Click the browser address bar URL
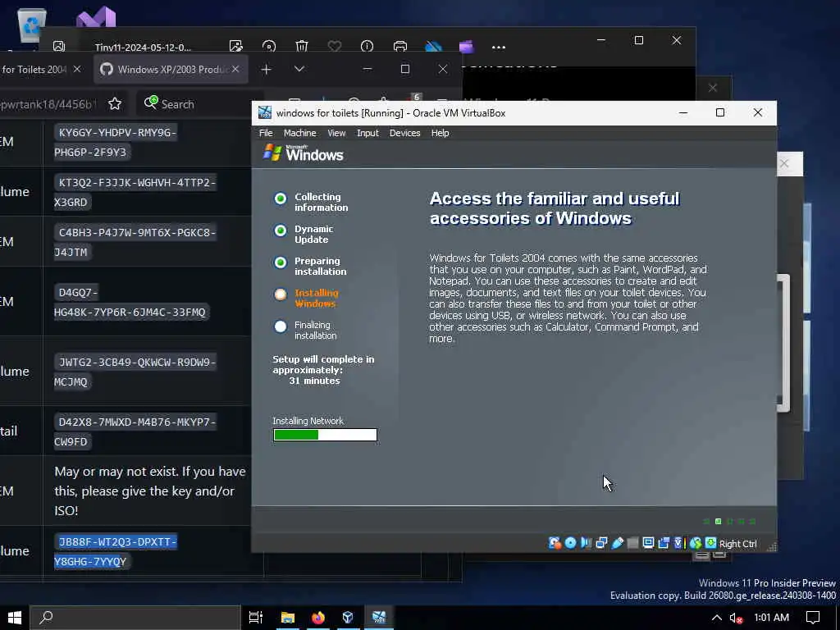The width and height of the screenshot is (840, 630). point(47,104)
